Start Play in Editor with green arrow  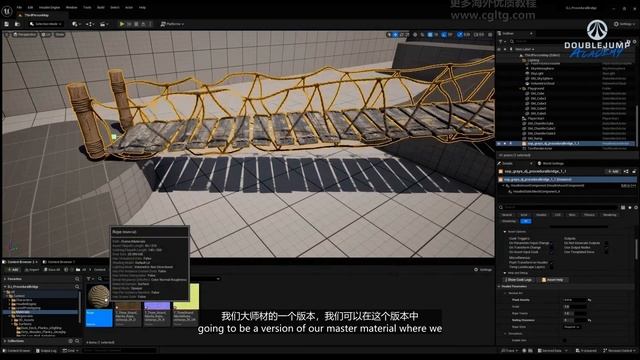(x=122, y=24)
